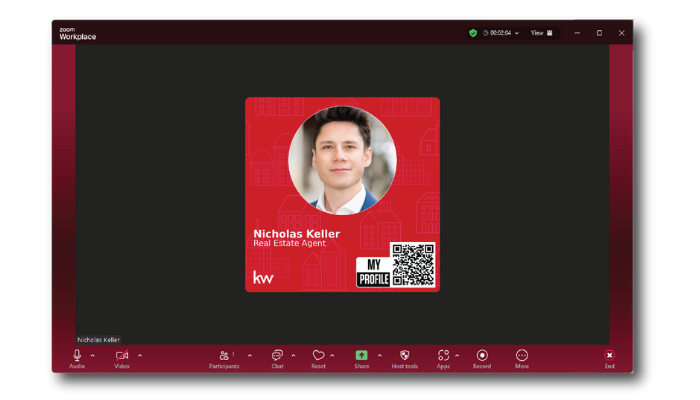Image resolution: width=700 pixels, height=400 pixels.
Task: Mute the microphone Audio button
Action: point(77,359)
